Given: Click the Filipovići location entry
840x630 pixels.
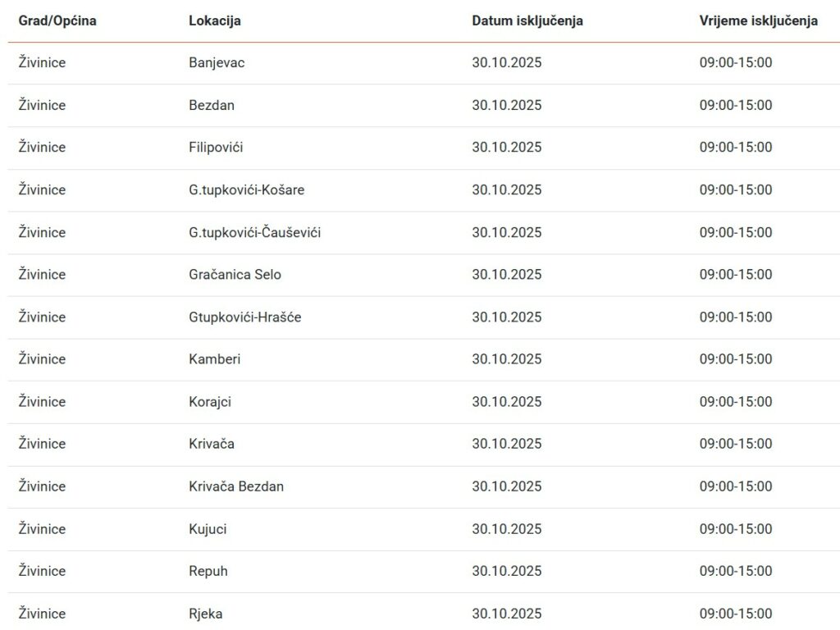Looking at the screenshot, I should (216, 148).
